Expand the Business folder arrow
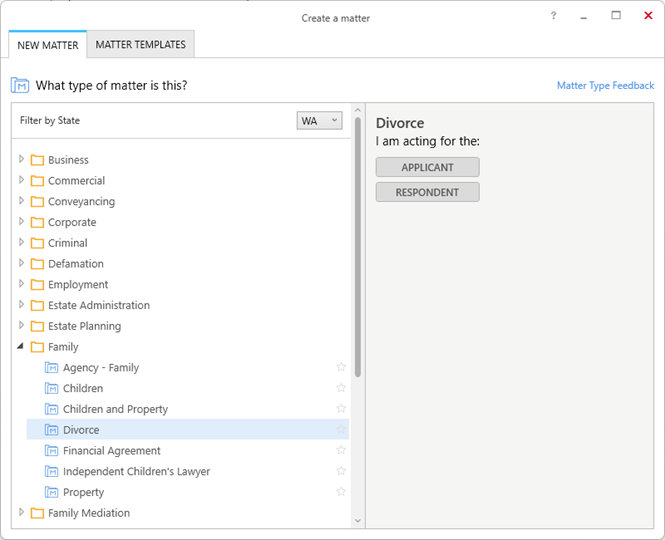Image resolution: width=665 pixels, height=540 pixels. pos(21,159)
